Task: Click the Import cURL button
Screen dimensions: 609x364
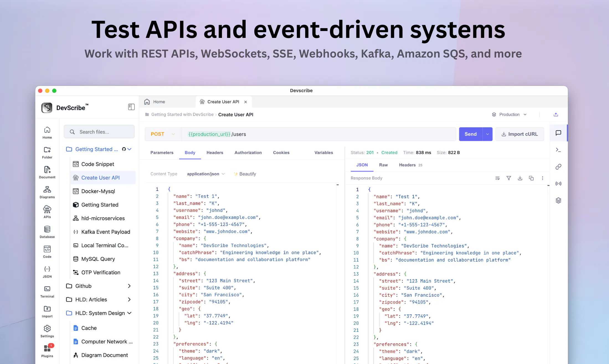Action: click(x=520, y=134)
